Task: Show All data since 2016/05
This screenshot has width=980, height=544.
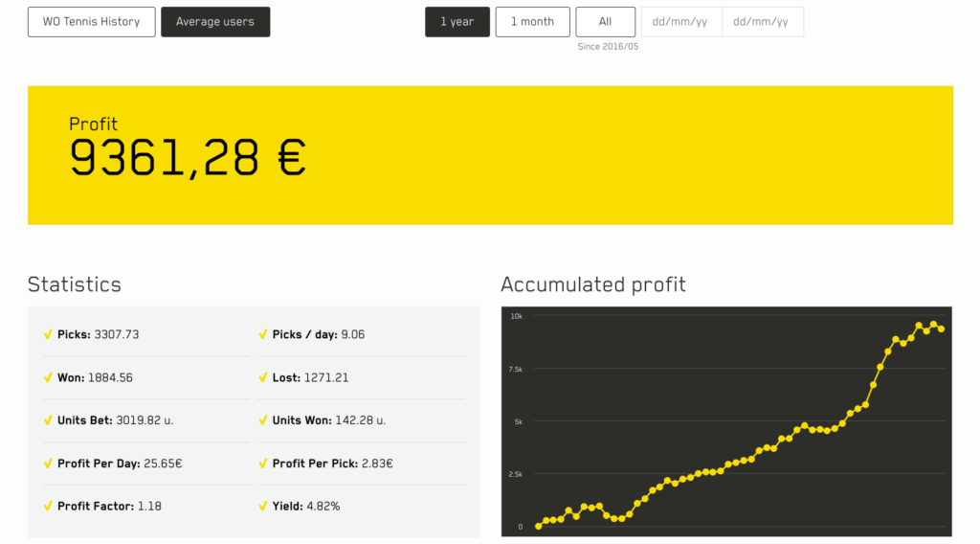Action: tap(605, 22)
